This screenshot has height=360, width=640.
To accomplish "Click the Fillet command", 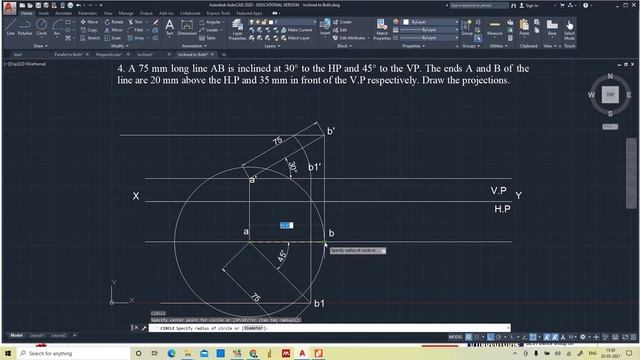I will tap(136, 30).
